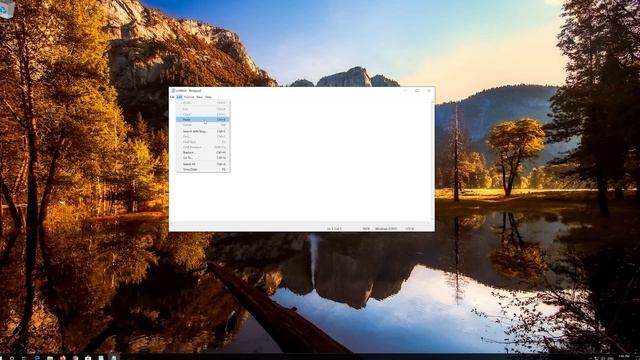Click the Recycle Bin desktop icon
Viewport: 640px width, 360px height.
coord(6,10)
